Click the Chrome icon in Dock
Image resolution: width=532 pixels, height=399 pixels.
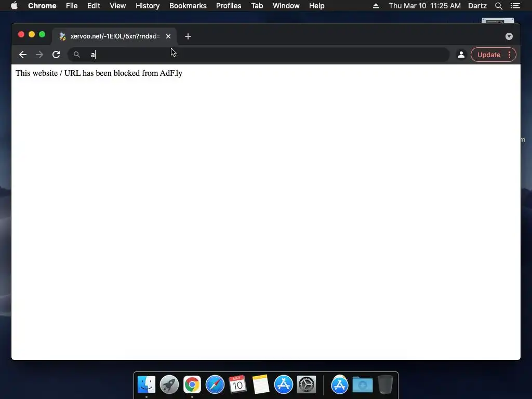coord(192,384)
